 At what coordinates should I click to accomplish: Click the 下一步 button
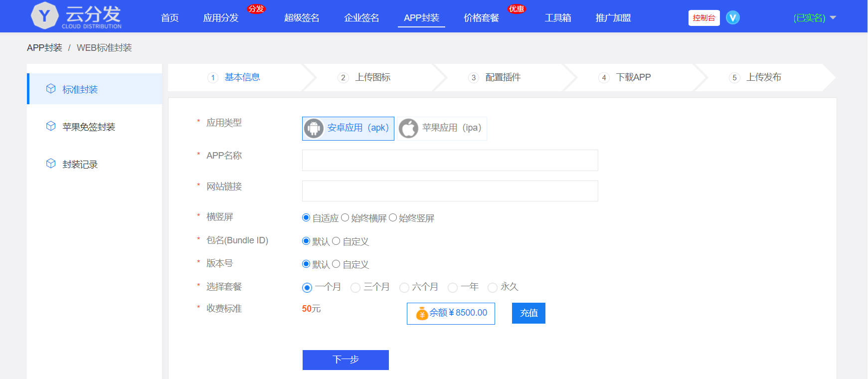pyautogui.click(x=346, y=360)
